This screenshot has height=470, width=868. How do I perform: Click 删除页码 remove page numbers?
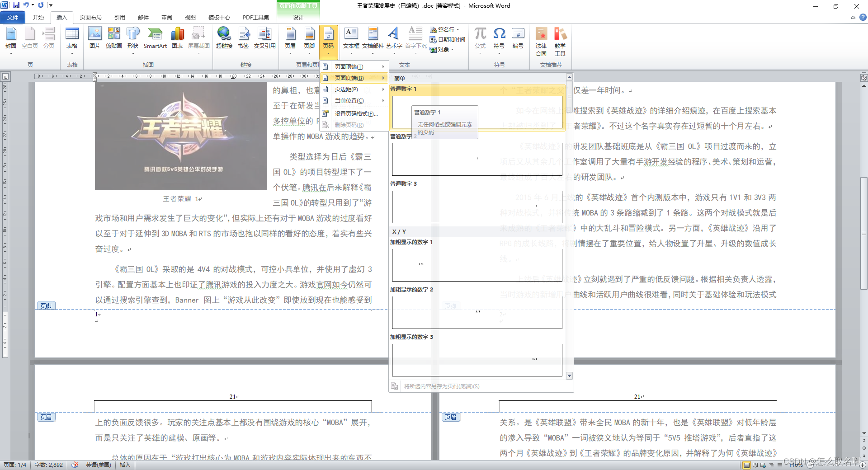pos(354,125)
